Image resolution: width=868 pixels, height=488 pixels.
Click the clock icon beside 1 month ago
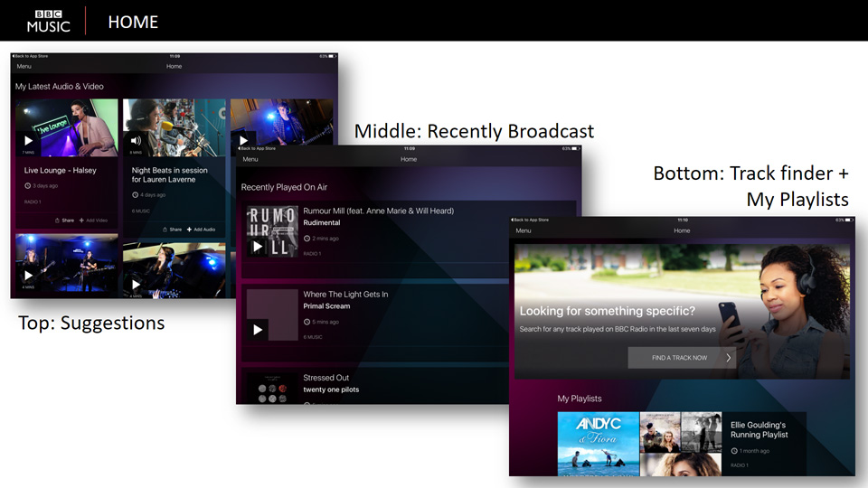pyautogui.click(x=734, y=451)
